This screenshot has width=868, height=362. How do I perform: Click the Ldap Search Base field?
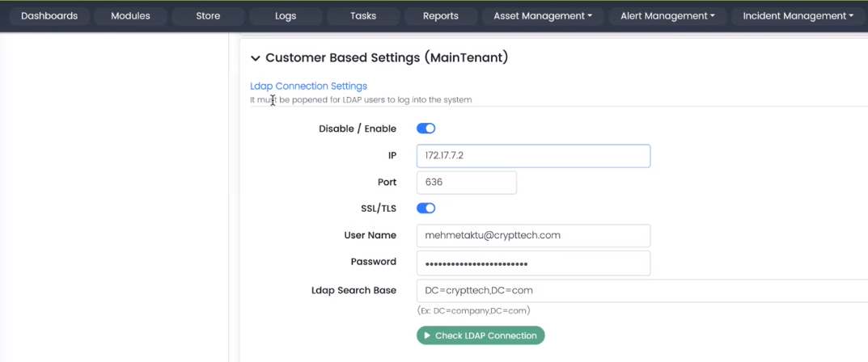639,291
